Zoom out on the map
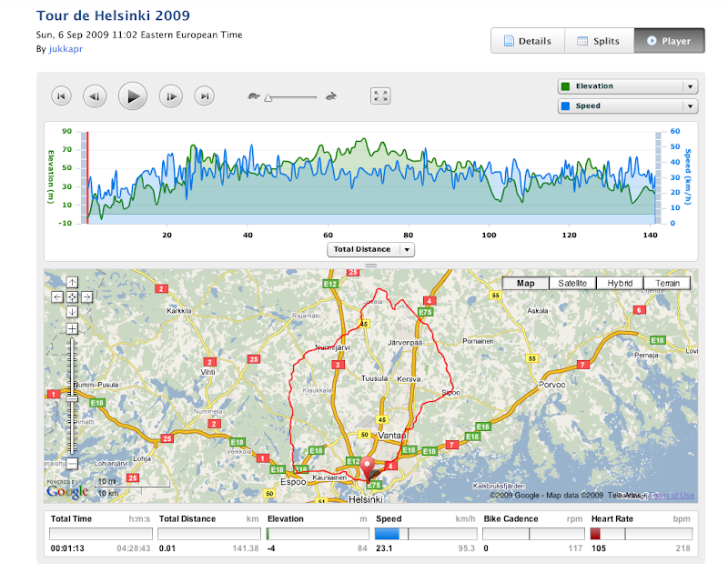 click(x=72, y=463)
